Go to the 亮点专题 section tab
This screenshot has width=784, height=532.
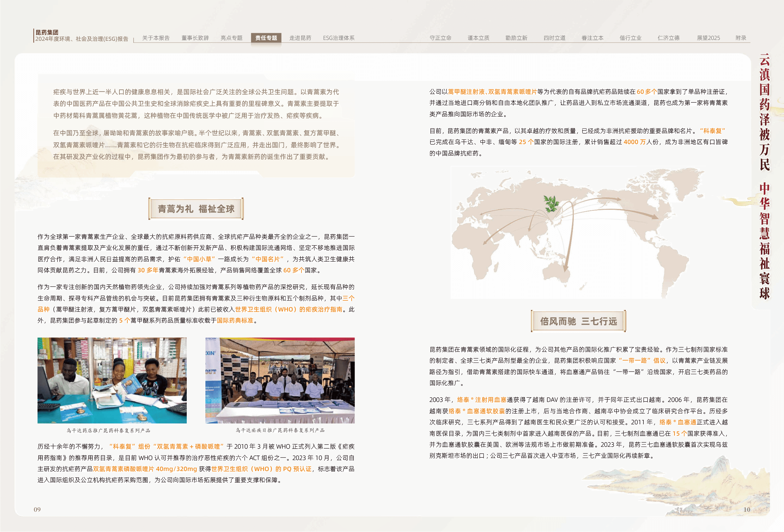click(x=231, y=38)
